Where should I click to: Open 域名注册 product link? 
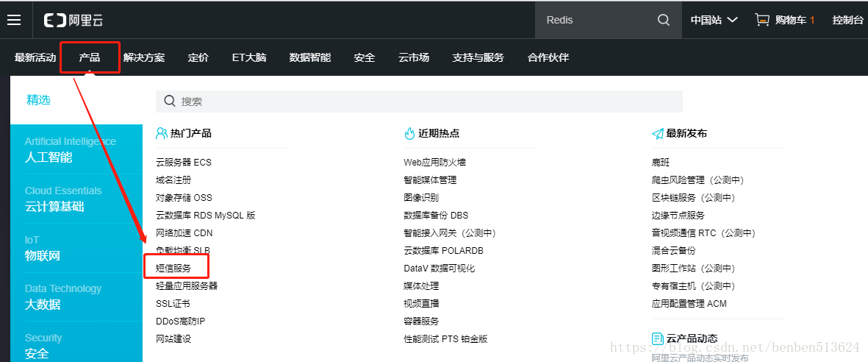[x=173, y=180]
